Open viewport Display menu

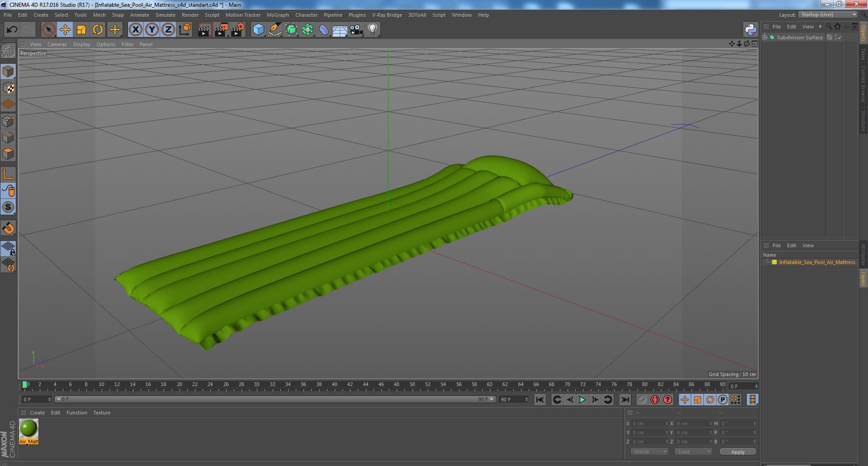coord(81,44)
